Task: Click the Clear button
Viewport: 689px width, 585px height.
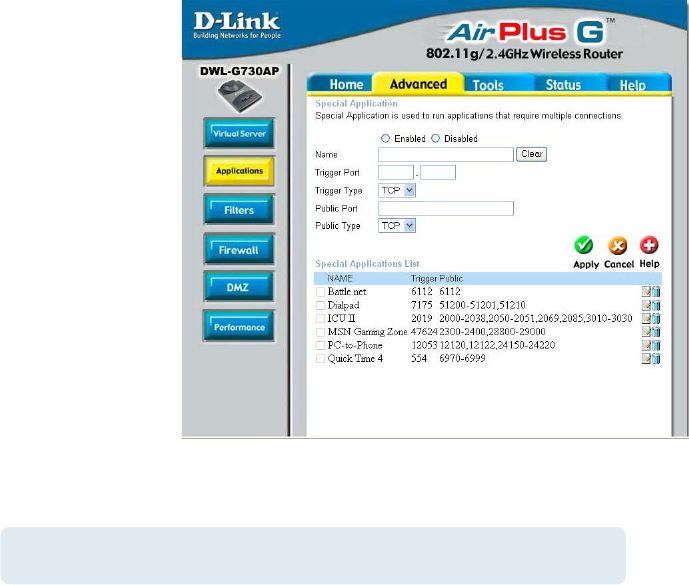Action: click(x=531, y=154)
